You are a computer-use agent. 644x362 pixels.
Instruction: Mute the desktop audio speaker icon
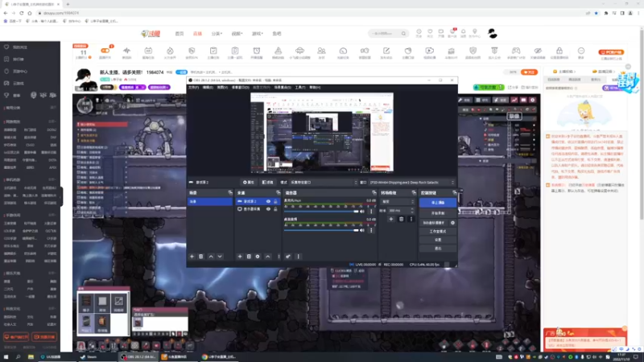click(362, 230)
